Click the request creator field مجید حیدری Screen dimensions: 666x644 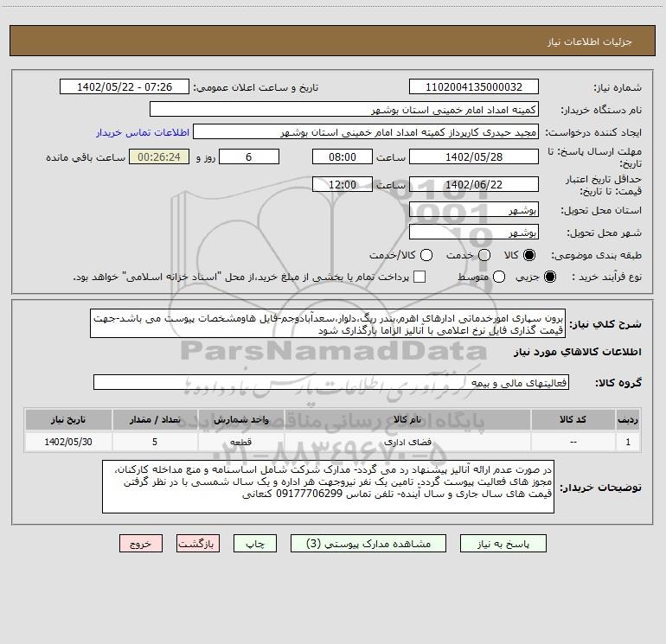point(366,131)
